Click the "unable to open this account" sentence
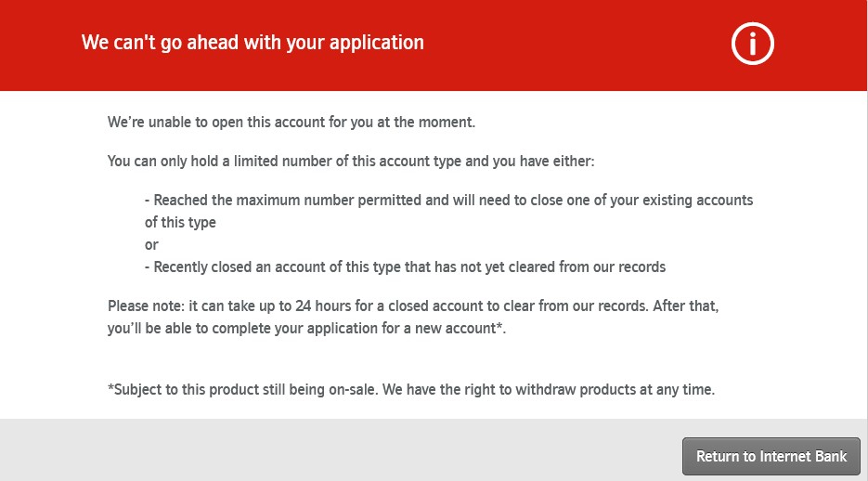 coord(291,122)
